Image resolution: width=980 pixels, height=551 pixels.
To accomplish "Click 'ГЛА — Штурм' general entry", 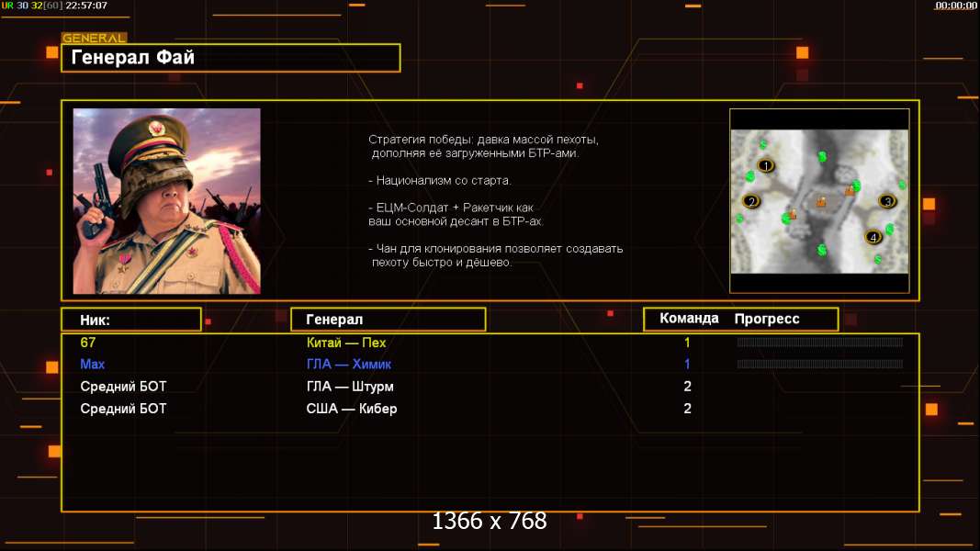I will [350, 386].
